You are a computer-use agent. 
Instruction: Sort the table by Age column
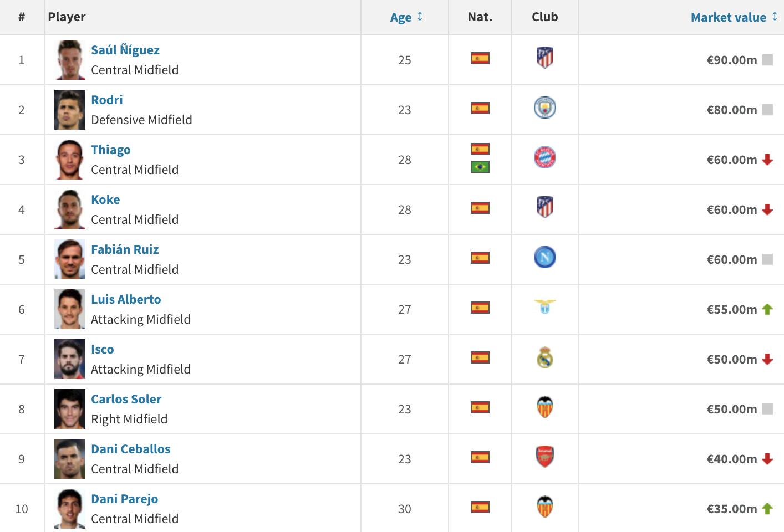400,17
